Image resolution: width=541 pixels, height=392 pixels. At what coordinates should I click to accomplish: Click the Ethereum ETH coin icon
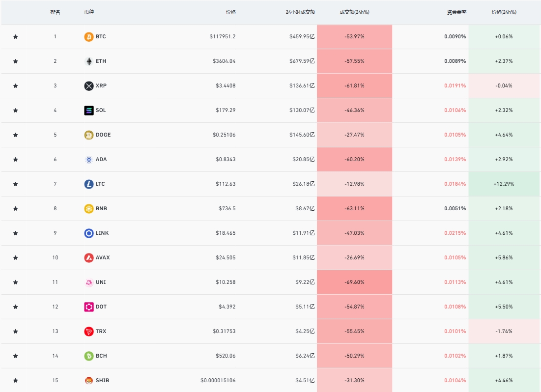[x=88, y=61]
